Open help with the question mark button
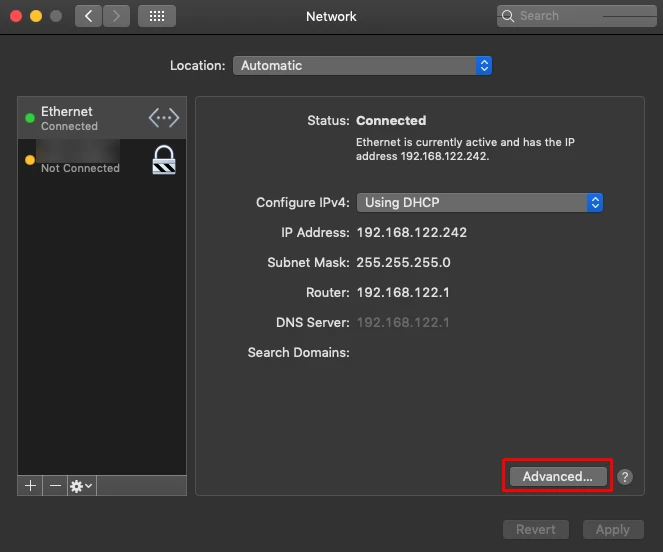The width and height of the screenshot is (663, 552). [x=625, y=477]
